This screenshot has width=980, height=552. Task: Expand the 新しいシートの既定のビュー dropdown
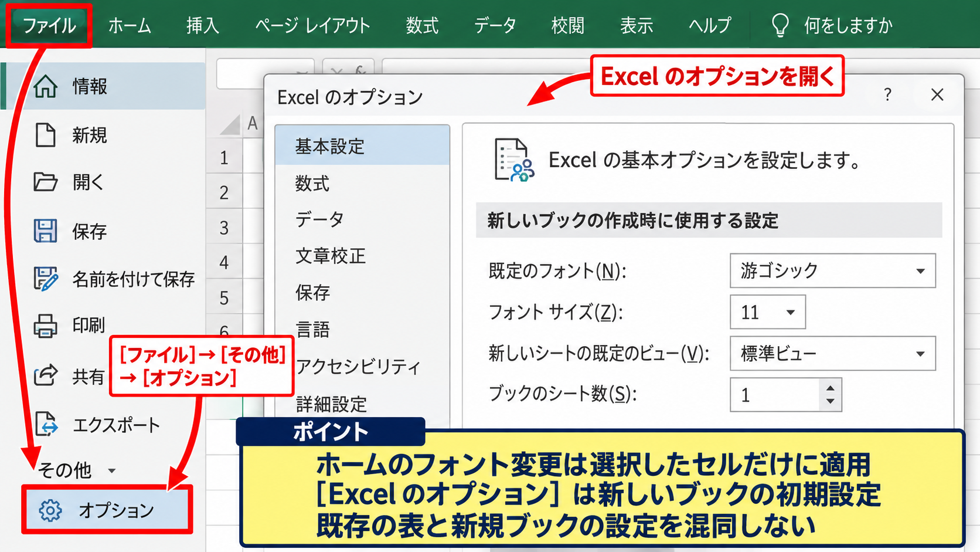click(x=920, y=354)
